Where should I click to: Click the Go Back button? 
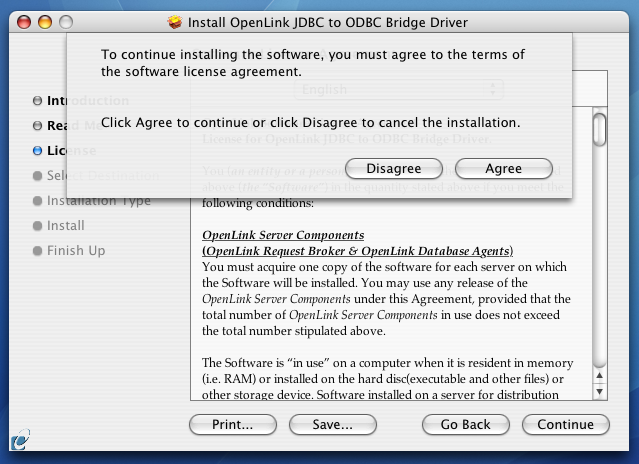coord(465,424)
